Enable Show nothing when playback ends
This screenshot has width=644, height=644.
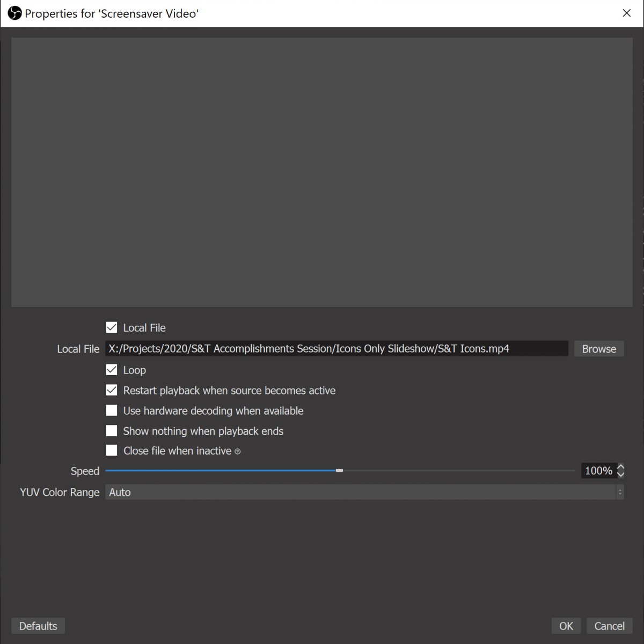[111, 430]
